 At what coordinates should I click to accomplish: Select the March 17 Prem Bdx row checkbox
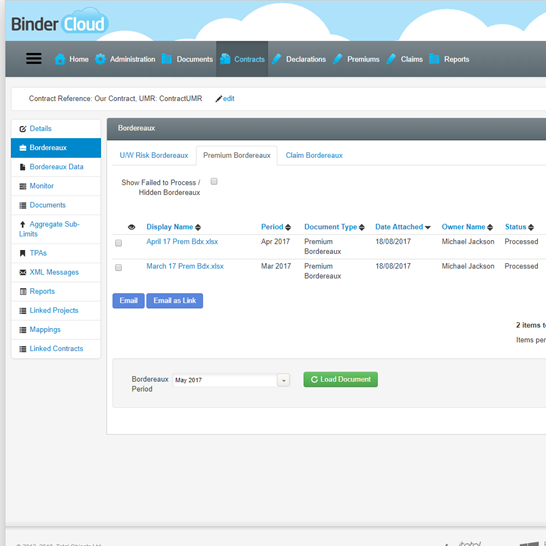pyautogui.click(x=118, y=267)
